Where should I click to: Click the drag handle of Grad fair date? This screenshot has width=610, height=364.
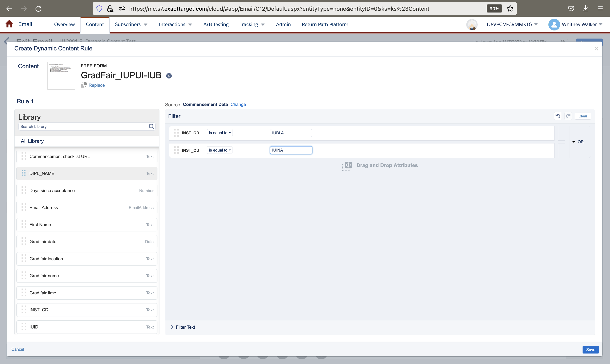(x=24, y=242)
